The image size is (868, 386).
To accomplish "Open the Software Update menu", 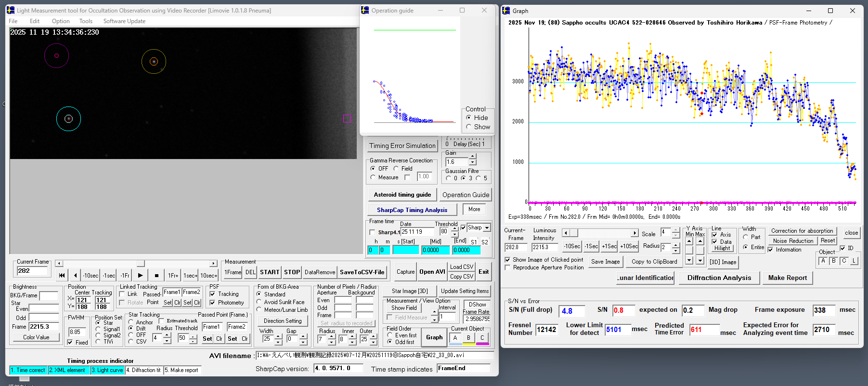I will click(x=124, y=21).
